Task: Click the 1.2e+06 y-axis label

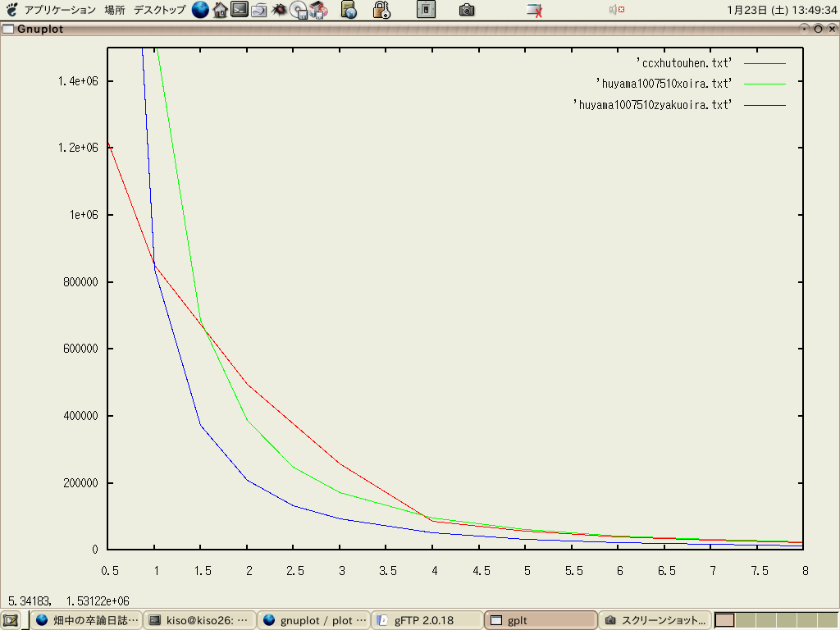Action: [x=78, y=148]
